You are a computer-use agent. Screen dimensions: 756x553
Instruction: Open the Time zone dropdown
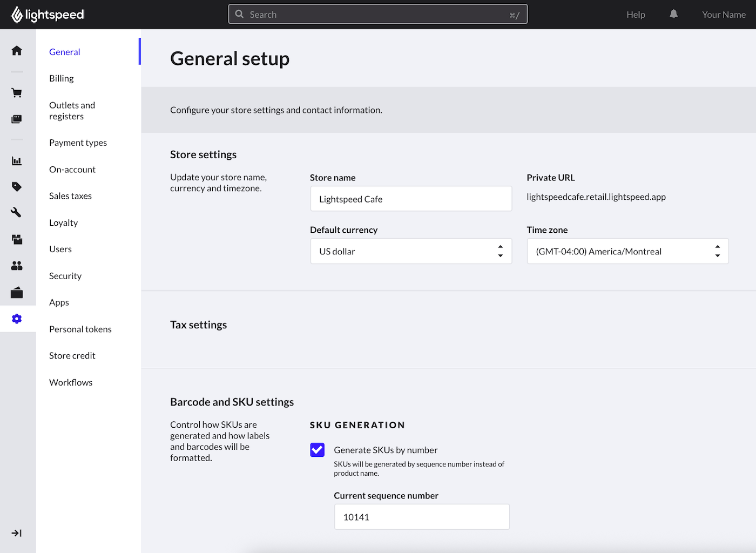[627, 251]
